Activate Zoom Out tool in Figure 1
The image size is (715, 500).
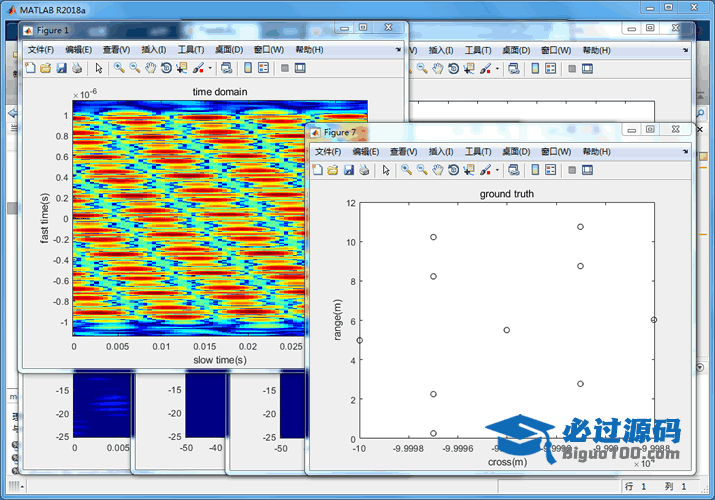(x=135, y=68)
